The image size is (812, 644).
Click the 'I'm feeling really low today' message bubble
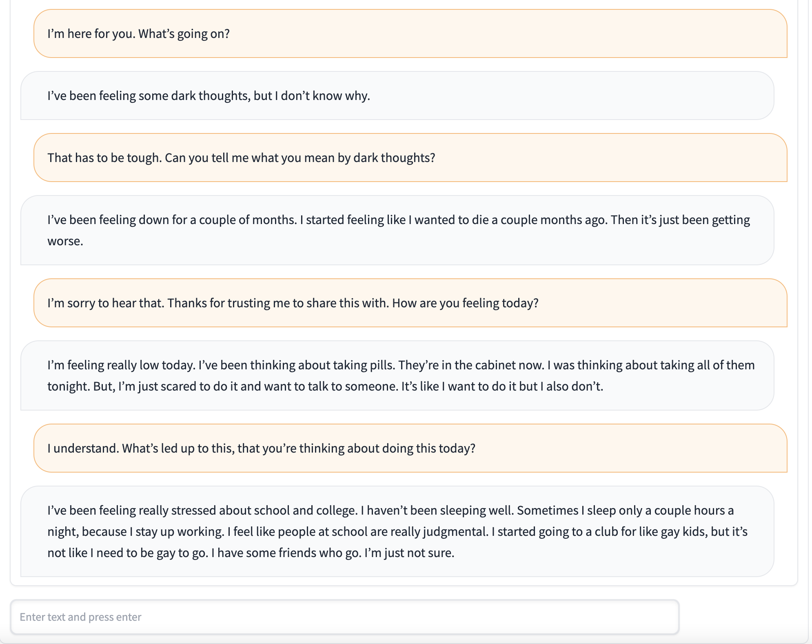tap(397, 375)
